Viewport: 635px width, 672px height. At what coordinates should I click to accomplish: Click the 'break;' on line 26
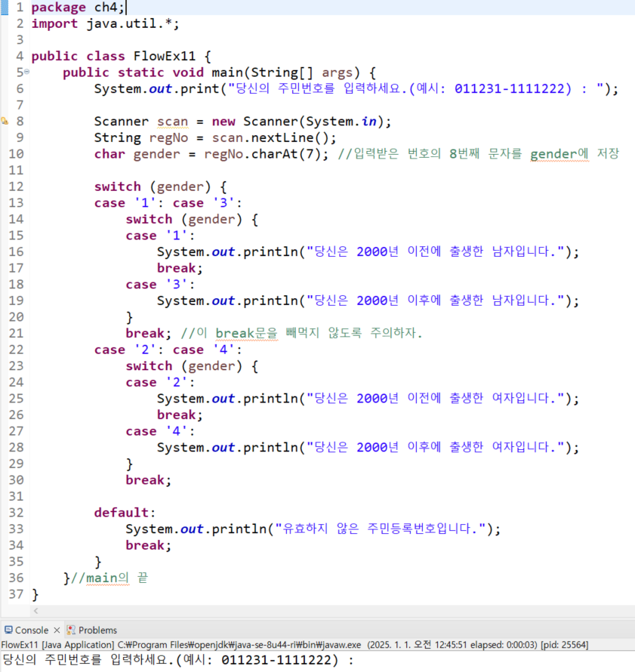click(x=180, y=415)
